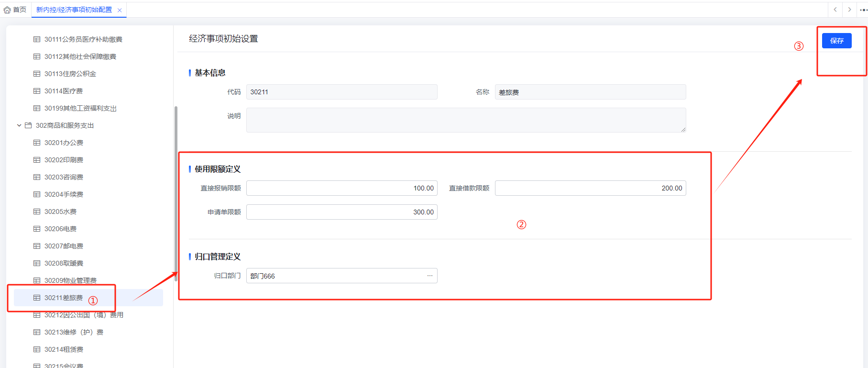Collapse the 302商品和服务支出 folder
The width and height of the screenshot is (868, 368).
pos(19,125)
